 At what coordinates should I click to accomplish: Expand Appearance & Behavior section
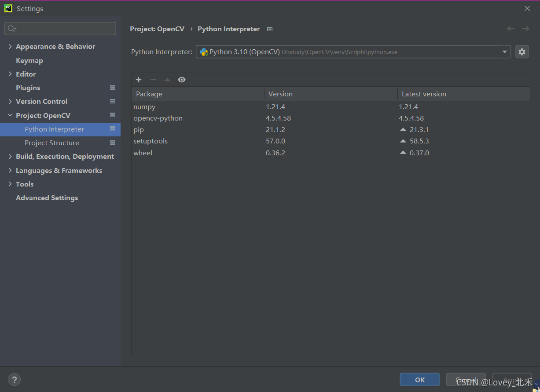tap(10, 46)
